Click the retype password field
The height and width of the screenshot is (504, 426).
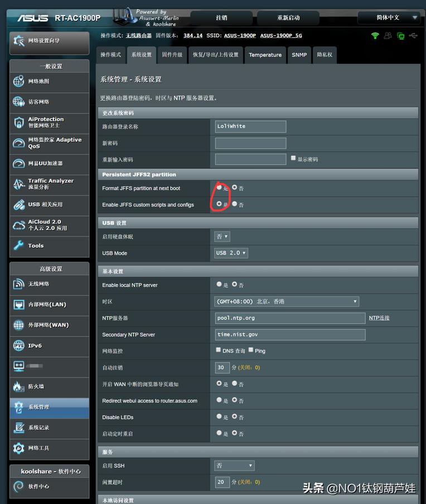click(x=250, y=159)
